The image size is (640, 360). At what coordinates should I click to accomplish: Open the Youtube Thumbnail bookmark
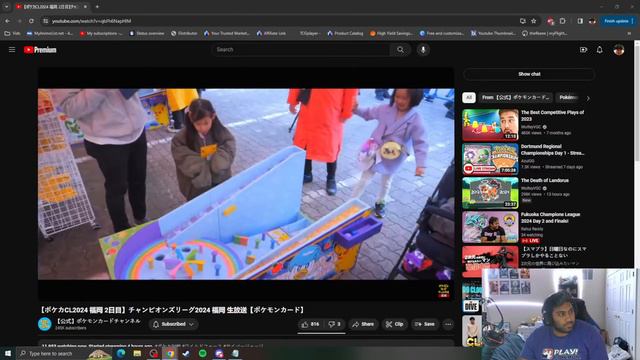[x=493, y=33]
